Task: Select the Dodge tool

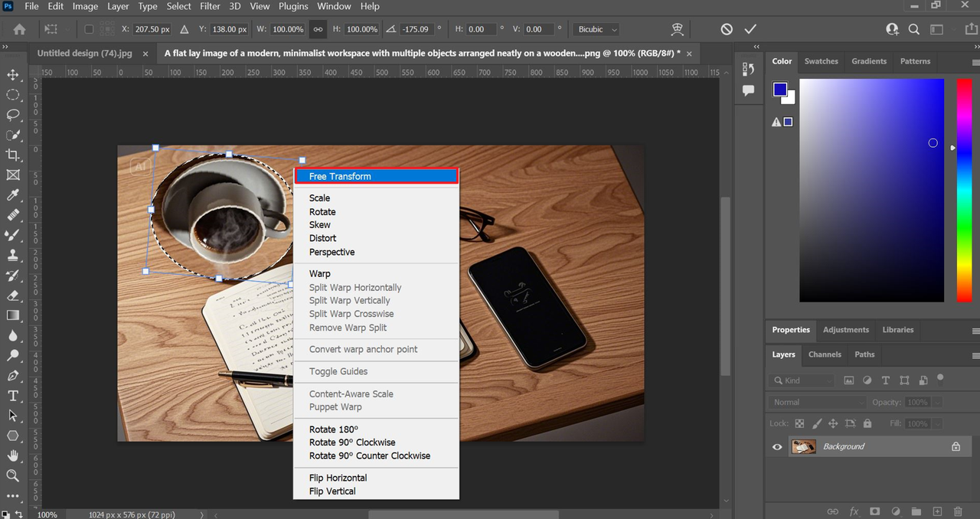Action: (13, 355)
